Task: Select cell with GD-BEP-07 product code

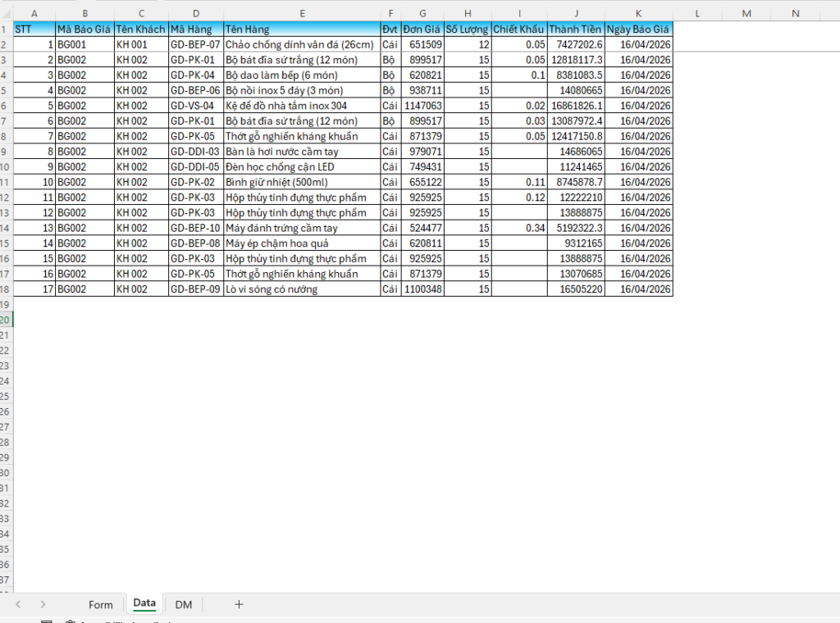Action: tap(195, 44)
